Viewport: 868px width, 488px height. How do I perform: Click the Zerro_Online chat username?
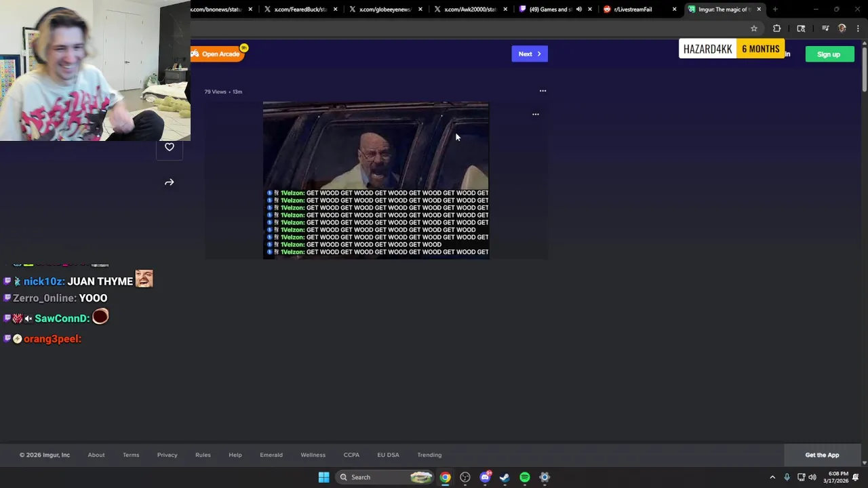click(x=44, y=298)
